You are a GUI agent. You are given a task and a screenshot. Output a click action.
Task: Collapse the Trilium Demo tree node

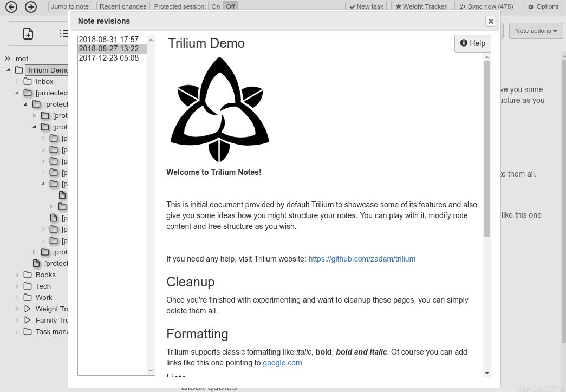pyautogui.click(x=8, y=70)
